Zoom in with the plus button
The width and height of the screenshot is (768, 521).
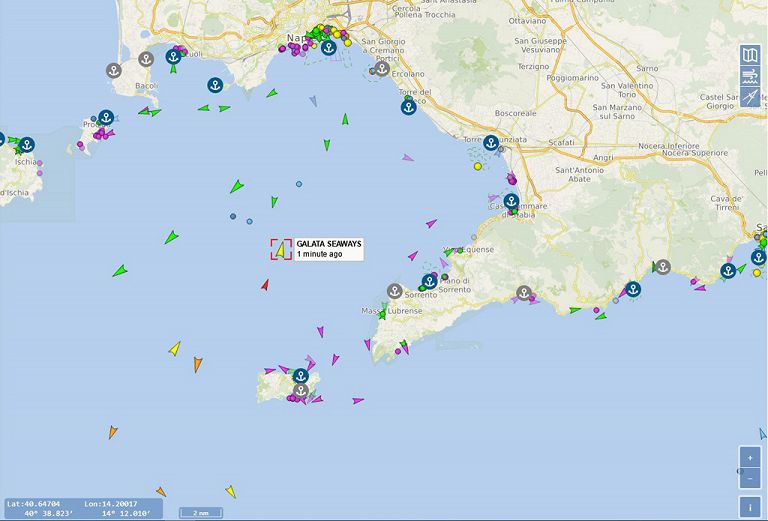[x=750, y=458]
